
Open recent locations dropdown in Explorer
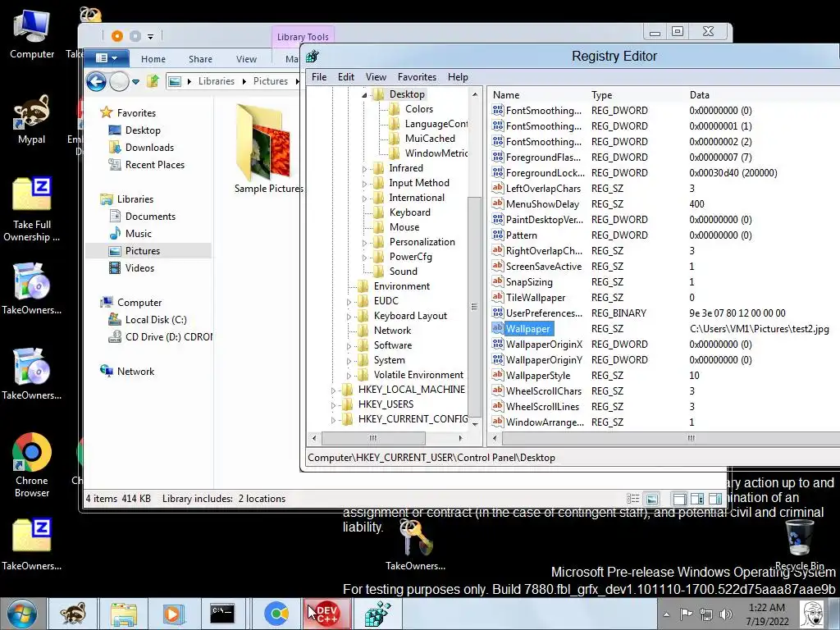pos(135,82)
